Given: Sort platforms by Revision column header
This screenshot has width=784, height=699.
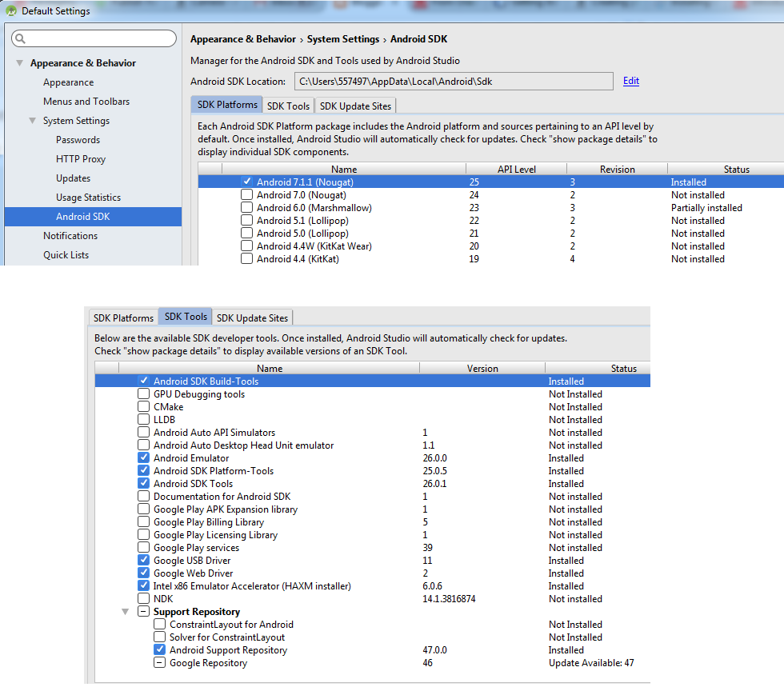Looking at the screenshot, I should pos(617,169).
